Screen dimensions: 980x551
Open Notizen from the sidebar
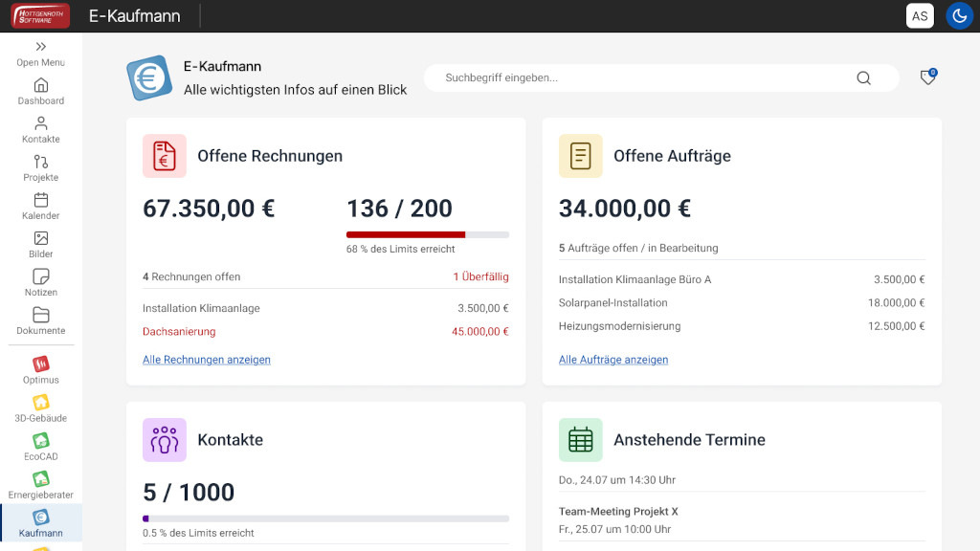[x=40, y=282]
